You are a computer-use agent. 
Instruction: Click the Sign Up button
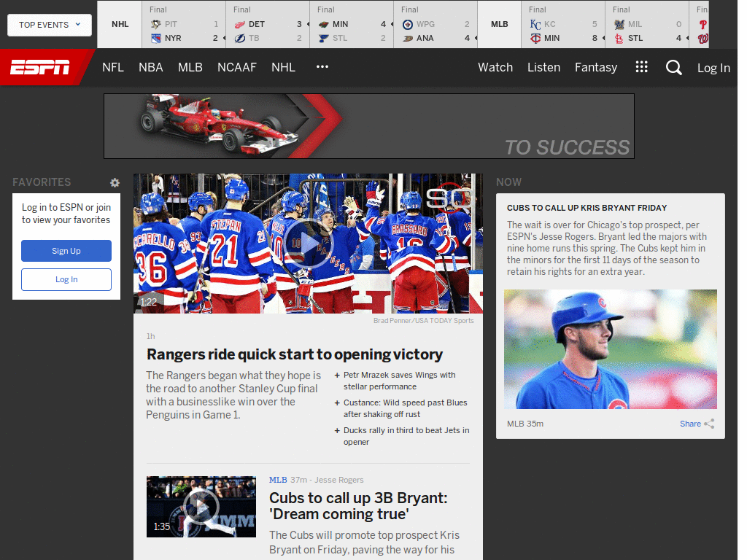click(x=66, y=251)
